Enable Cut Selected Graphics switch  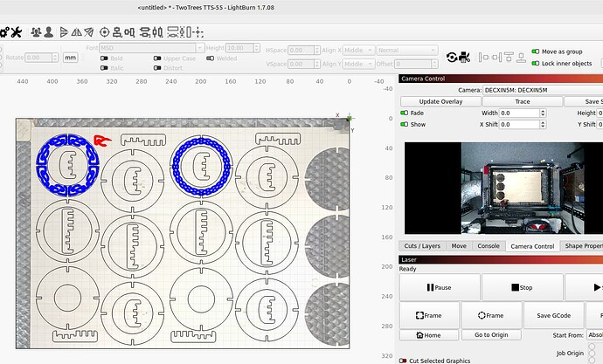403,361
